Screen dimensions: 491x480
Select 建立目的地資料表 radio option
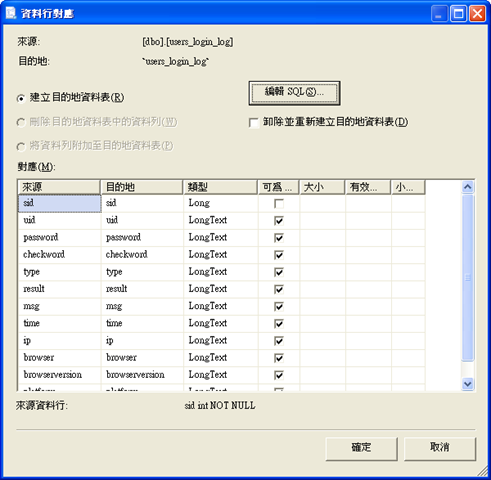[x=21, y=98]
